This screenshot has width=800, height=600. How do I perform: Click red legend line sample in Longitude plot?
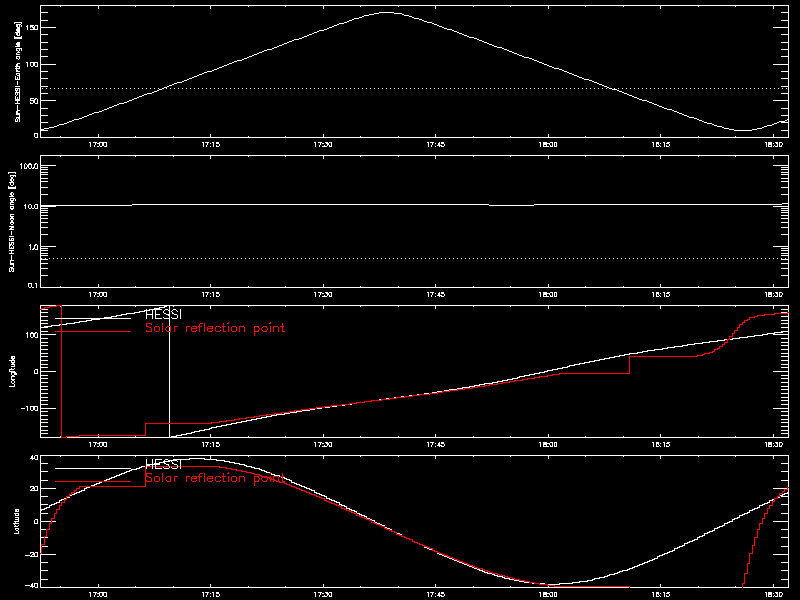click(x=93, y=332)
